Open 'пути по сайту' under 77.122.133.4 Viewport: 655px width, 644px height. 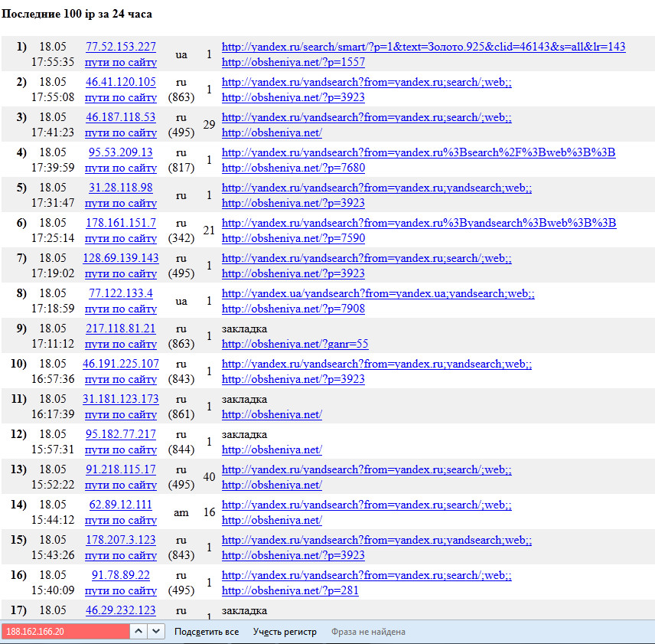tap(121, 309)
